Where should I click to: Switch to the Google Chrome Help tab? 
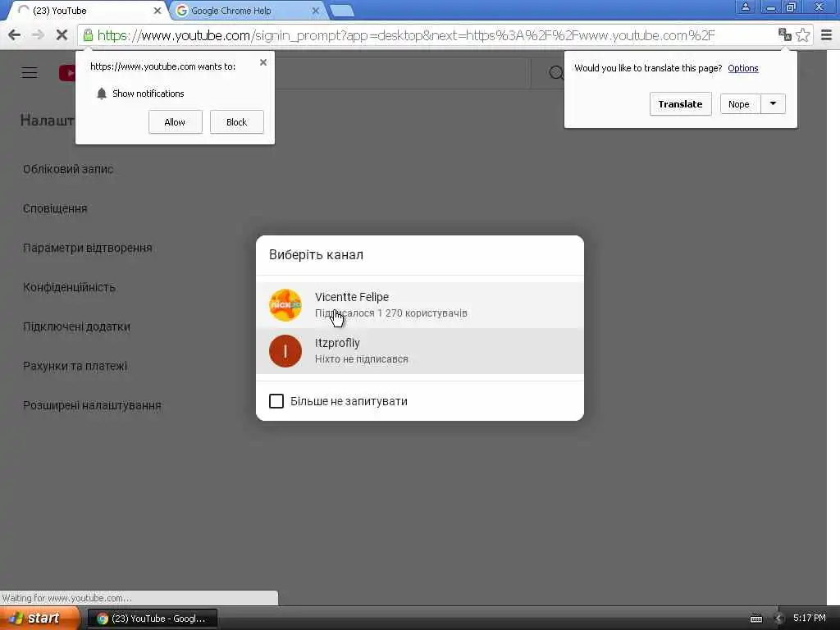246,11
